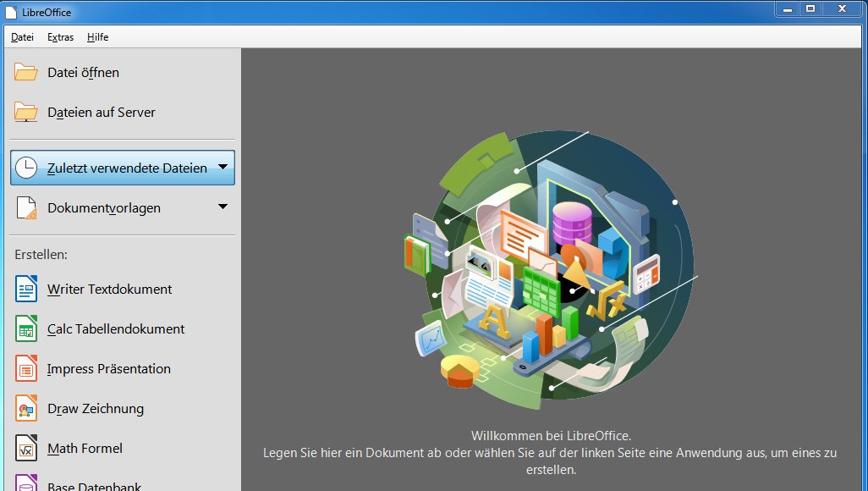Open the Hilfe menu
This screenshot has width=868, height=491.
coord(97,37)
